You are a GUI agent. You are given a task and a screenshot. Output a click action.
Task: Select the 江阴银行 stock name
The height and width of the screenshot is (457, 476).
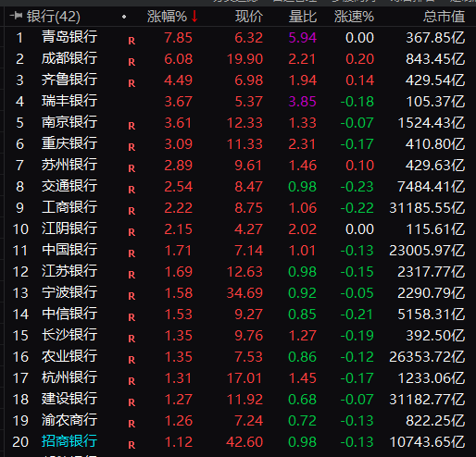[69, 228]
